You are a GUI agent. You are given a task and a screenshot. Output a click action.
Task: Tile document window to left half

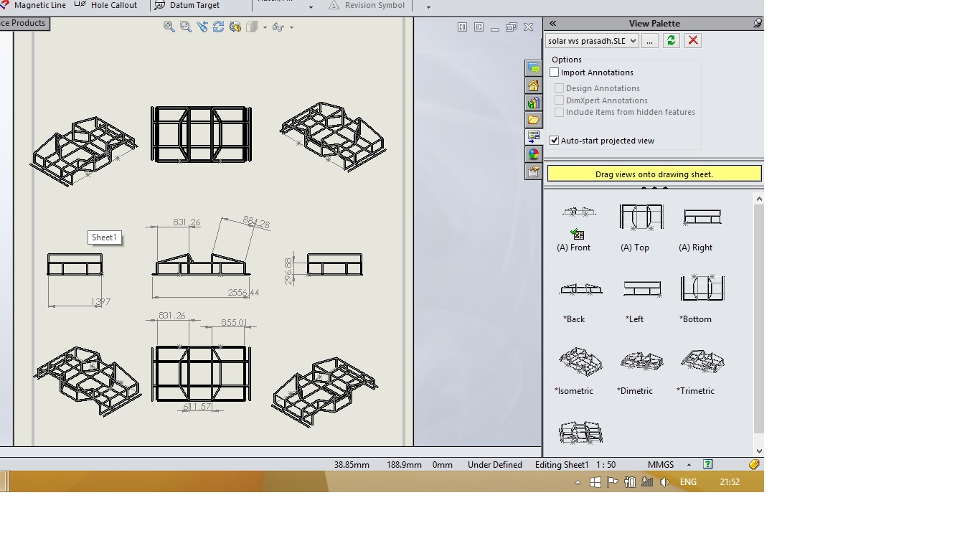pos(462,27)
